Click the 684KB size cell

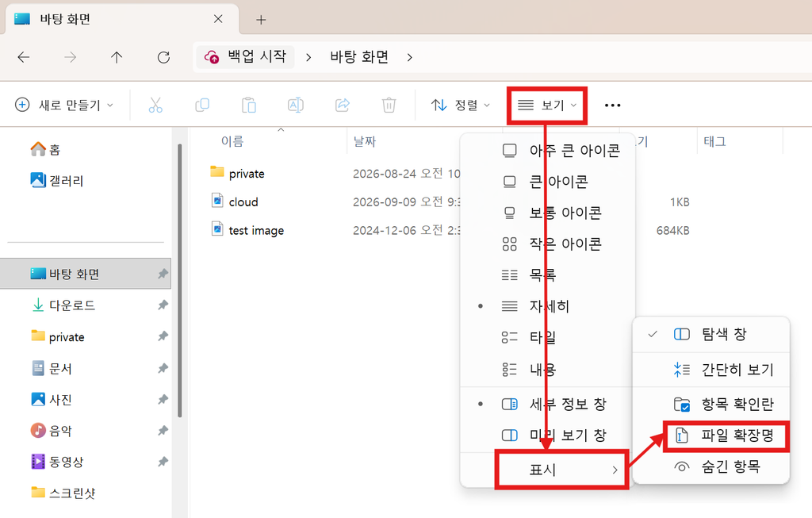pyautogui.click(x=672, y=231)
